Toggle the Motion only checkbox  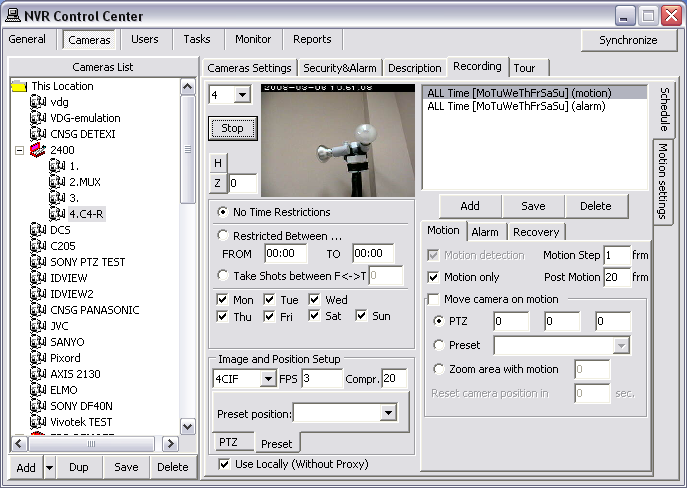[433, 277]
